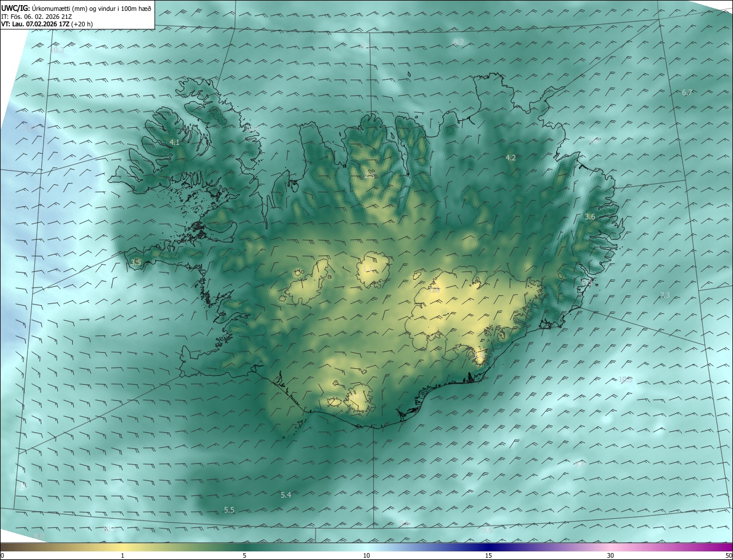The image size is (733, 560).
Task: Click the 4.1 value over the Westfjords
Action: [x=175, y=142]
